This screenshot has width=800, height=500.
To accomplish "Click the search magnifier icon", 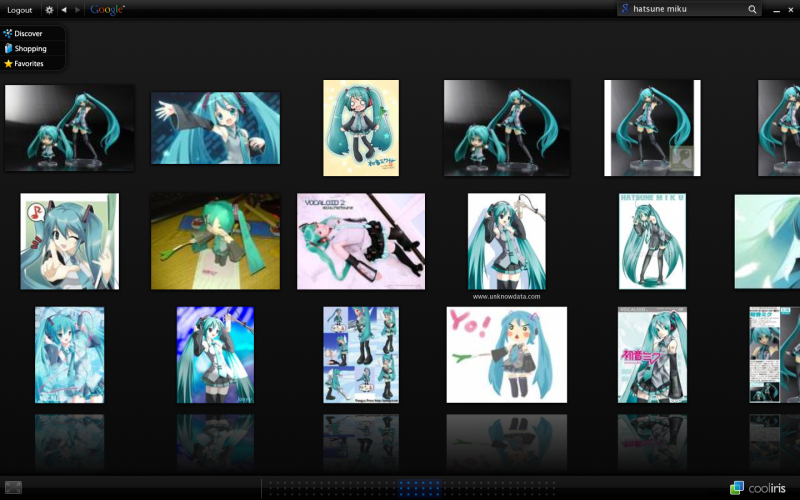I will click(x=752, y=9).
